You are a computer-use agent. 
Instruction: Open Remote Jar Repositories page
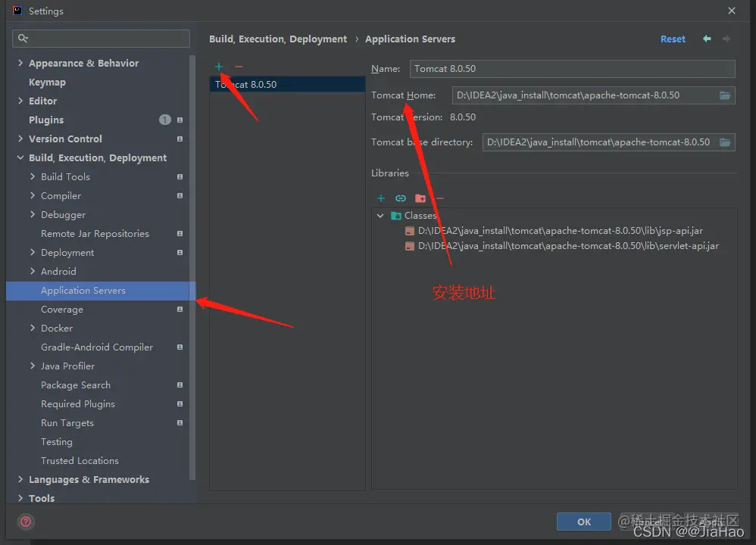[95, 234]
